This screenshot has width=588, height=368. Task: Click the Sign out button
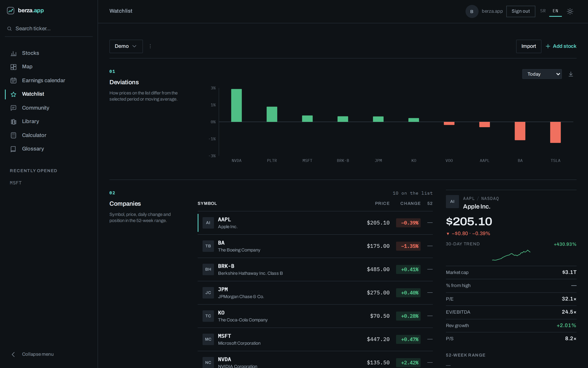pos(520,11)
